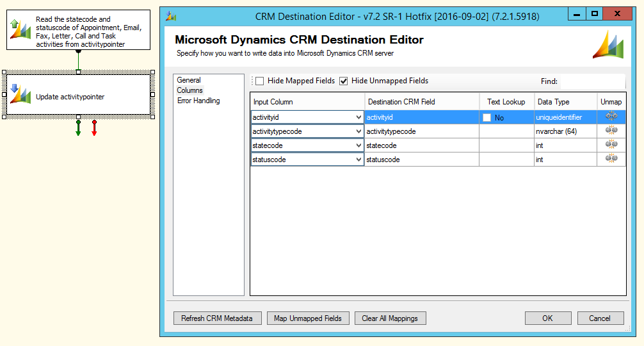The height and width of the screenshot is (346, 644).
Task: Sort by Destination CRM Field header
Action: click(x=422, y=101)
